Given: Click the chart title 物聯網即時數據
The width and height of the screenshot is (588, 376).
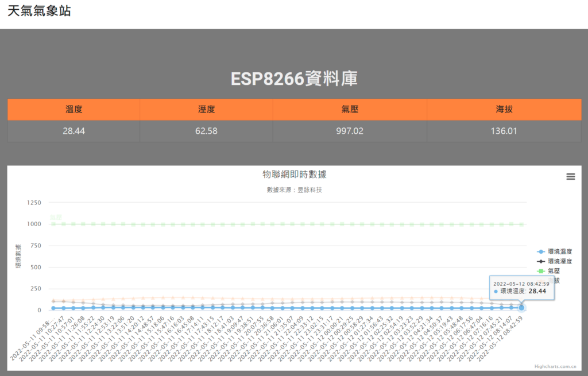Looking at the screenshot, I should pyautogui.click(x=294, y=174).
